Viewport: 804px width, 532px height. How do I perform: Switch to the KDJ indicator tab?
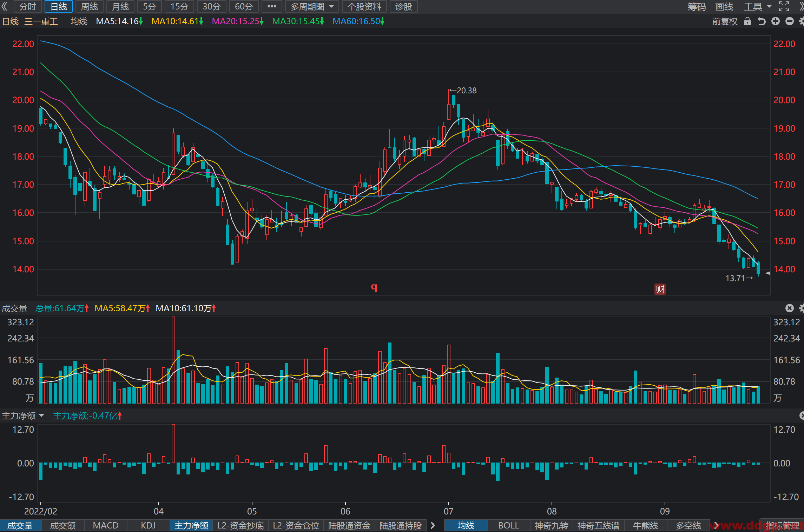148,525
